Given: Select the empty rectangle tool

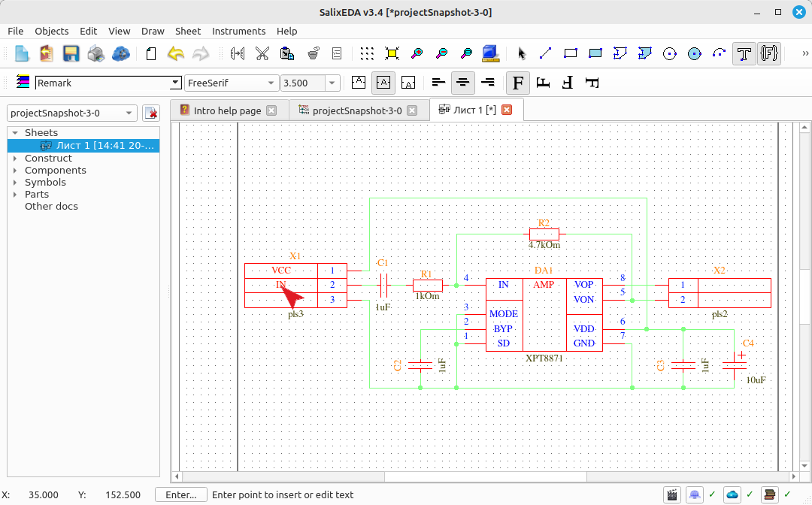Looking at the screenshot, I should (570, 53).
